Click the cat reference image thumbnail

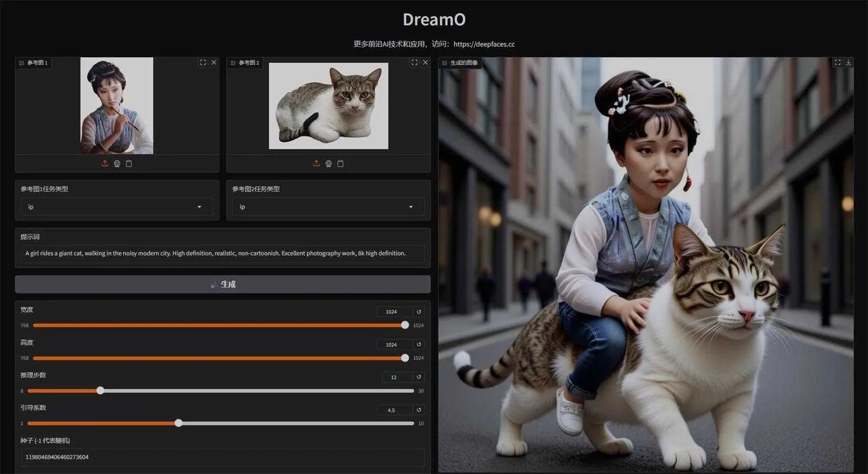click(x=329, y=106)
